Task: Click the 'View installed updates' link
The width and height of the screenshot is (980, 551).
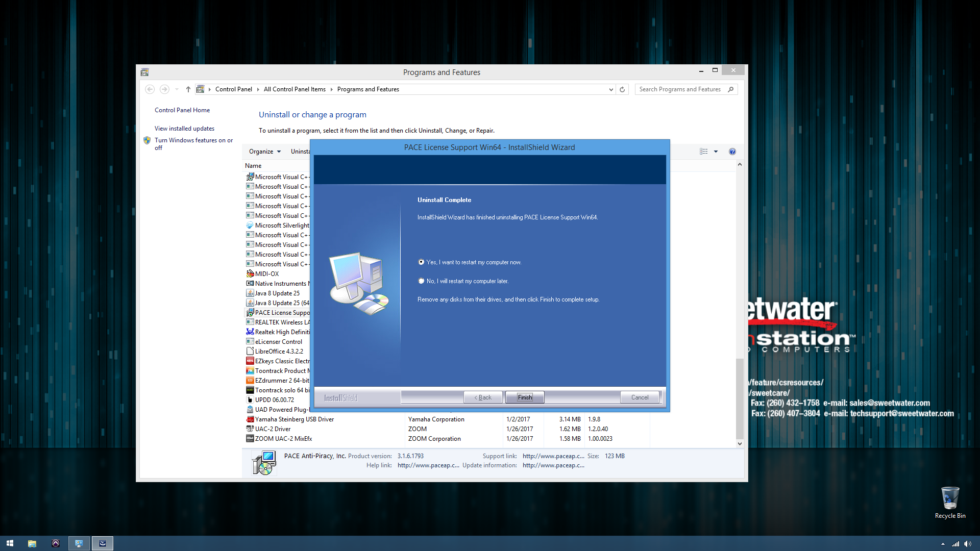Action: coord(184,129)
